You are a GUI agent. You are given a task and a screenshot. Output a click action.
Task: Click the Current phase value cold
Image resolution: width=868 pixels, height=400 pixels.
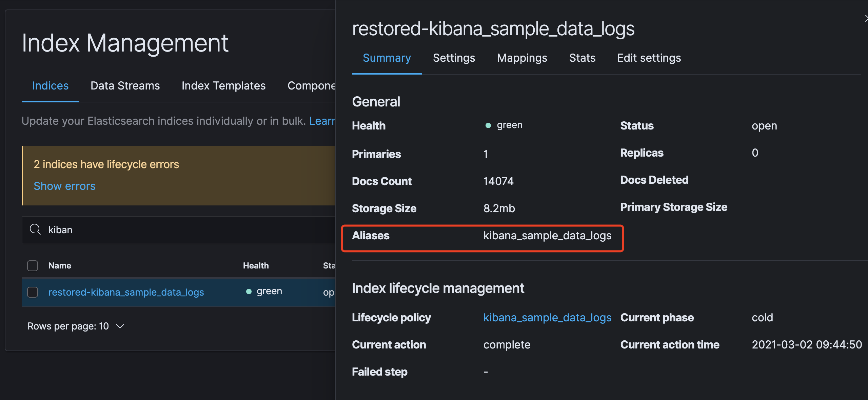point(762,318)
